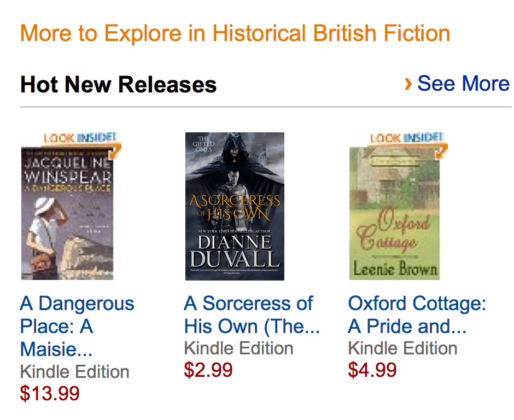Open the Oxford Cottage title link
514x420 pixels.
click(x=417, y=314)
